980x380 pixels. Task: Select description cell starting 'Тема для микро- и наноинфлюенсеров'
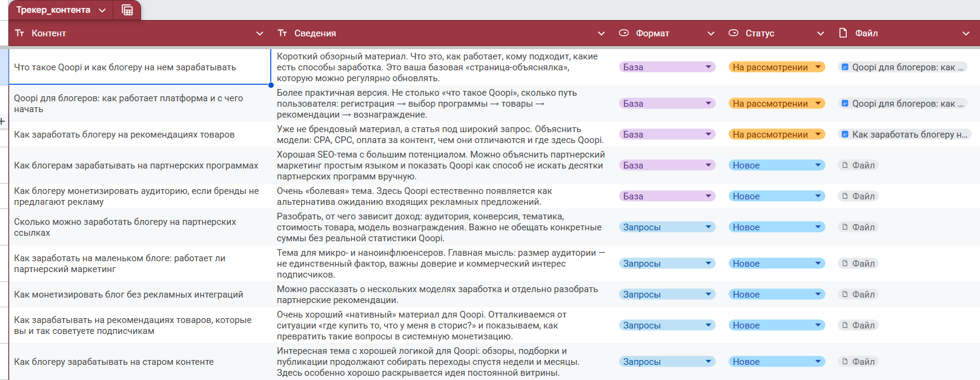[442, 264]
